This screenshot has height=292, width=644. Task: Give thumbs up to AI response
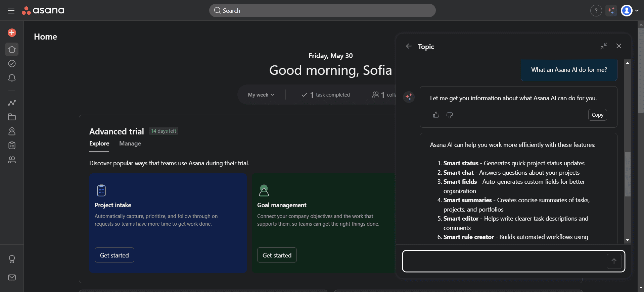click(436, 115)
